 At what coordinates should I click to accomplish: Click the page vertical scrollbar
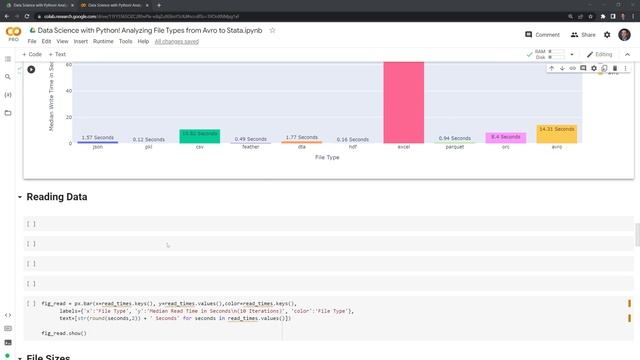coord(637,235)
